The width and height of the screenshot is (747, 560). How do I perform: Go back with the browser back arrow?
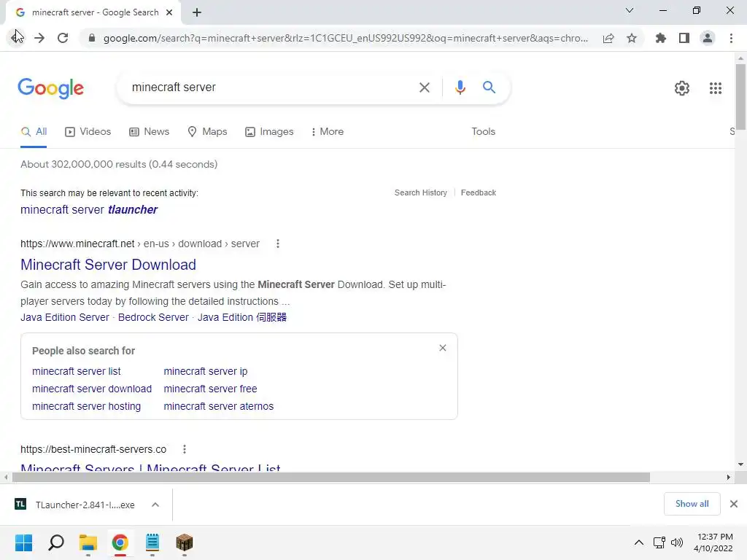(15, 38)
